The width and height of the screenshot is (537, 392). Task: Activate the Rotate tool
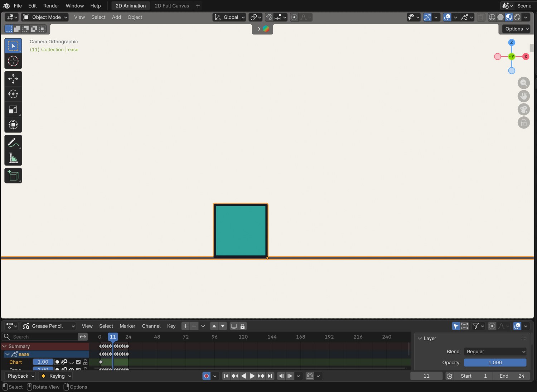(13, 94)
